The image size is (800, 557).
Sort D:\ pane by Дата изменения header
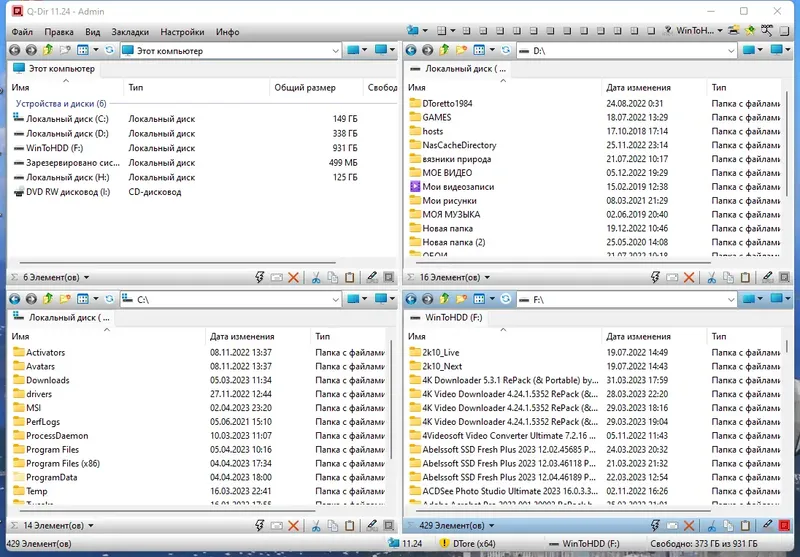(638, 87)
